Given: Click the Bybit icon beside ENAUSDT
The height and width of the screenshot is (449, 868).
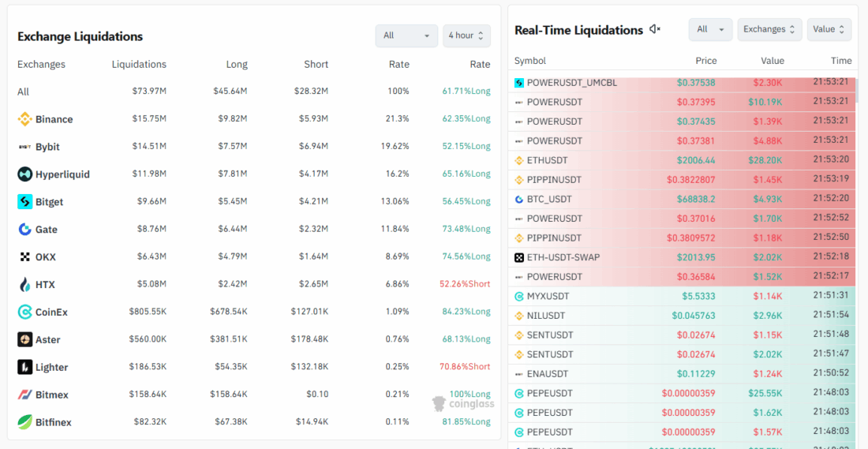Looking at the screenshot, I should [519, 374].
